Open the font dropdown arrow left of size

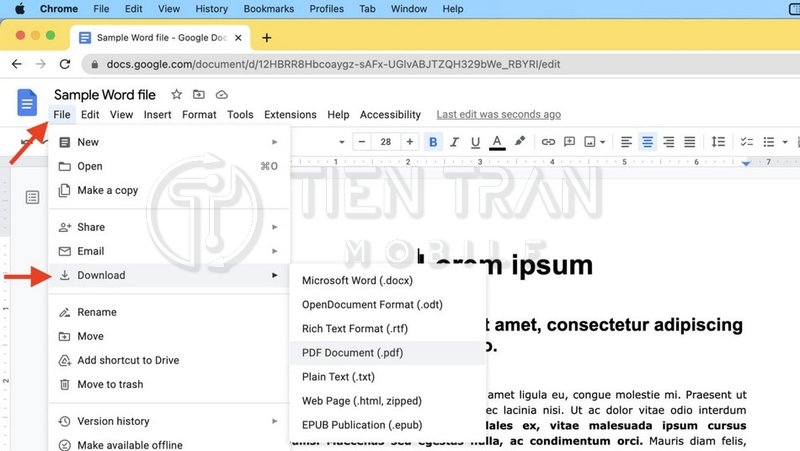(342, 142)
